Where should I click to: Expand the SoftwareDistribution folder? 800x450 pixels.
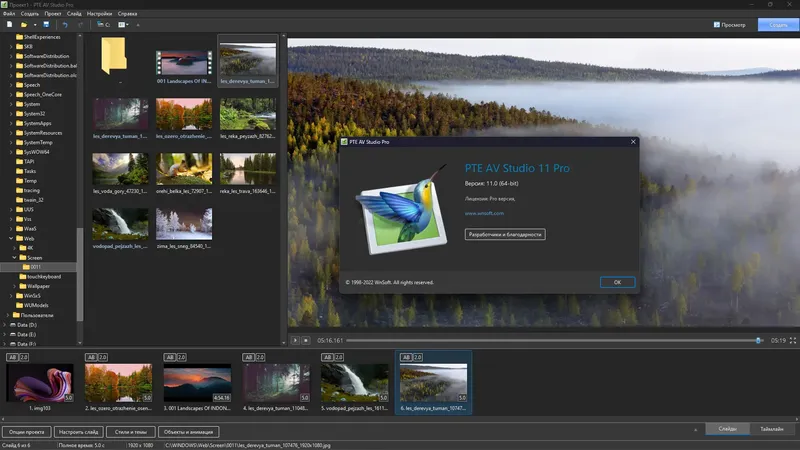tap(11, 56)
